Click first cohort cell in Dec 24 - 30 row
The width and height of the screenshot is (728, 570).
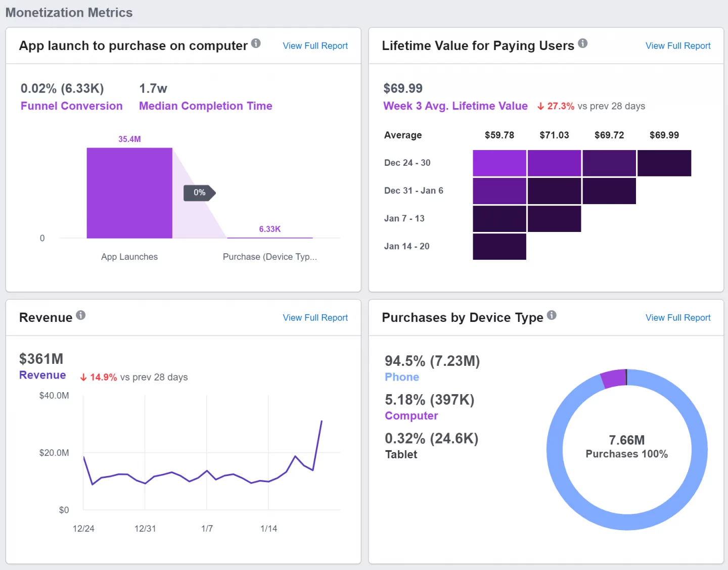499,163
